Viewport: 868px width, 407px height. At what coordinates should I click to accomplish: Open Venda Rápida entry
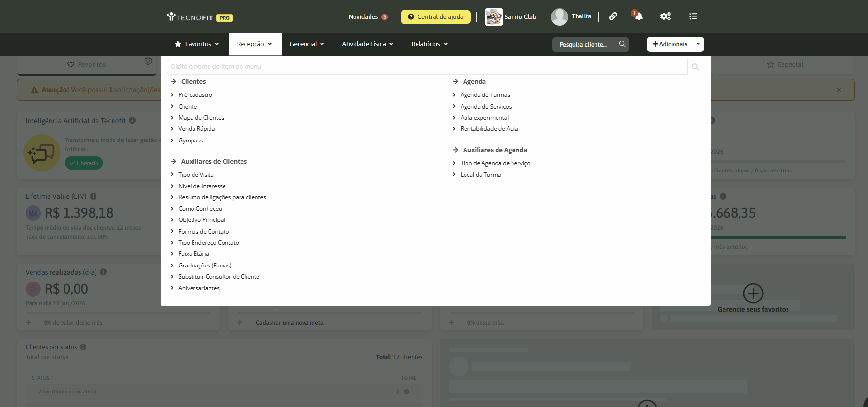196,129
